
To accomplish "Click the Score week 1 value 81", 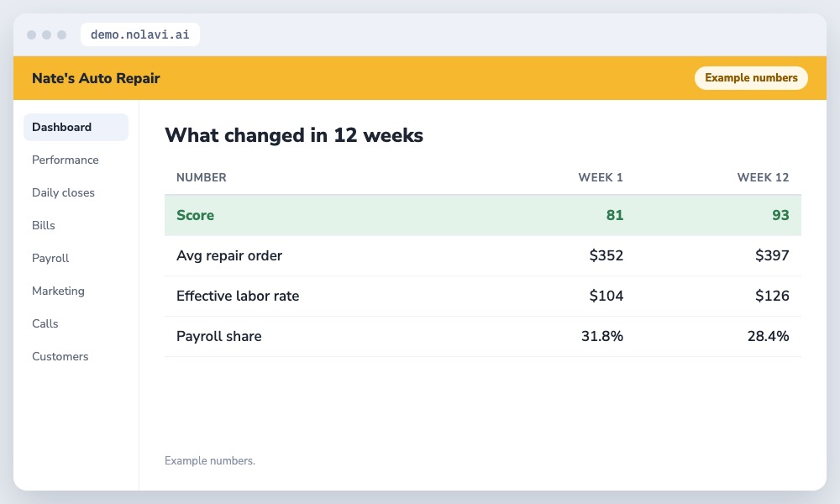I will 615,215.
